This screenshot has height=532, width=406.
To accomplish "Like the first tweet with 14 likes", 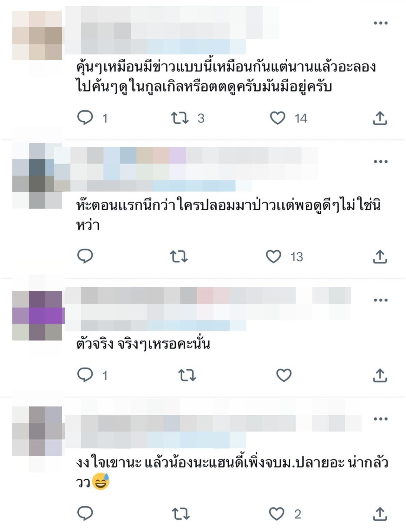I will click(278, 118).
